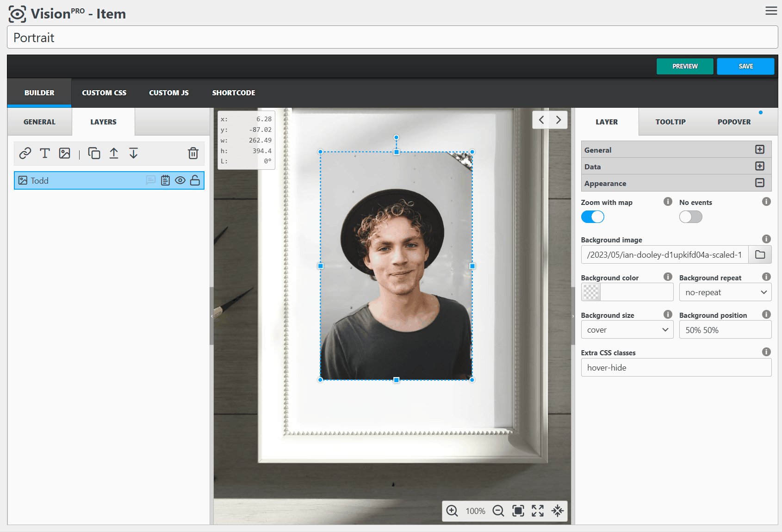Open the Layer settings tab
Screen dimensions: 782x532
(607, 122)
